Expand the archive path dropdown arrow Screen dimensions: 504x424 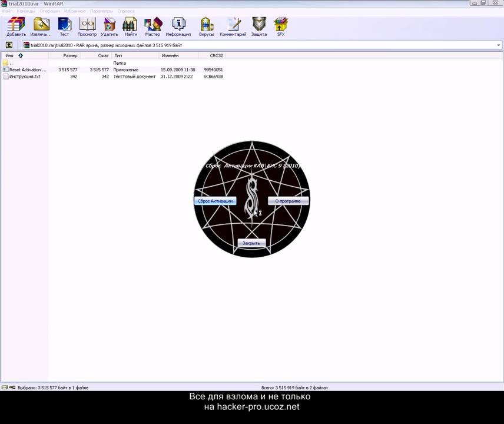pos(499,45)
